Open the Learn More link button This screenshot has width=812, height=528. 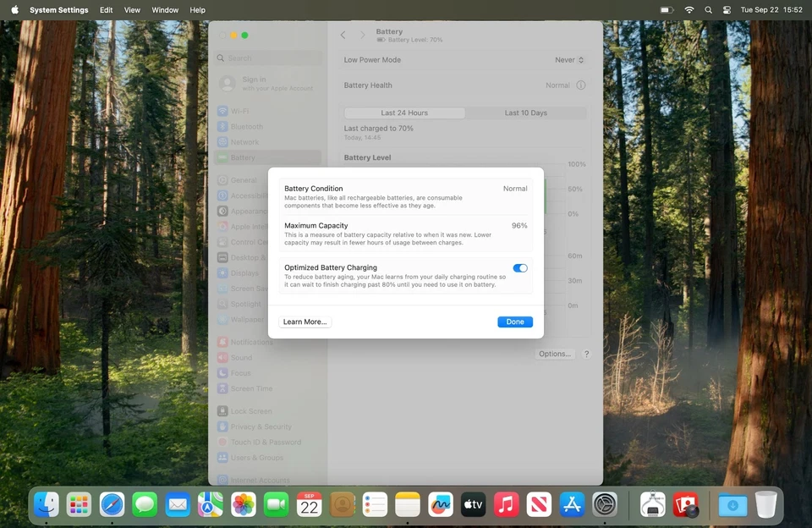(x=305, y=322)
